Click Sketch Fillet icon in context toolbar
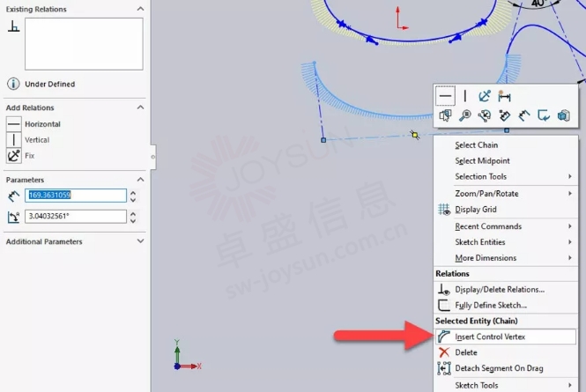This screenshot has height=392, width=586. (x=544, y=115)
